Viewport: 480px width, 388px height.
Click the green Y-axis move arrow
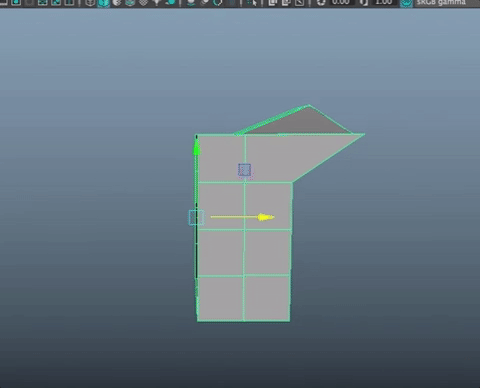click(x=196, y=147)
